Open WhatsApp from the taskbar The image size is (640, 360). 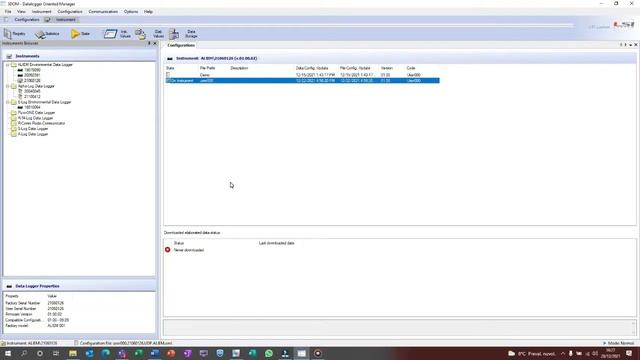(x=269, y=353)
